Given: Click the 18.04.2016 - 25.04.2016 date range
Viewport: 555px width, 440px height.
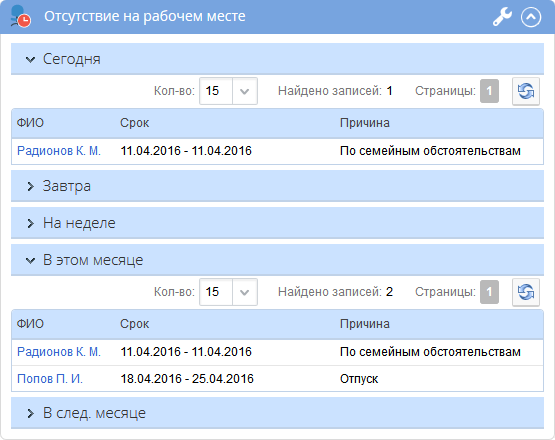Looking at the screenshot, I should point(187,379).
